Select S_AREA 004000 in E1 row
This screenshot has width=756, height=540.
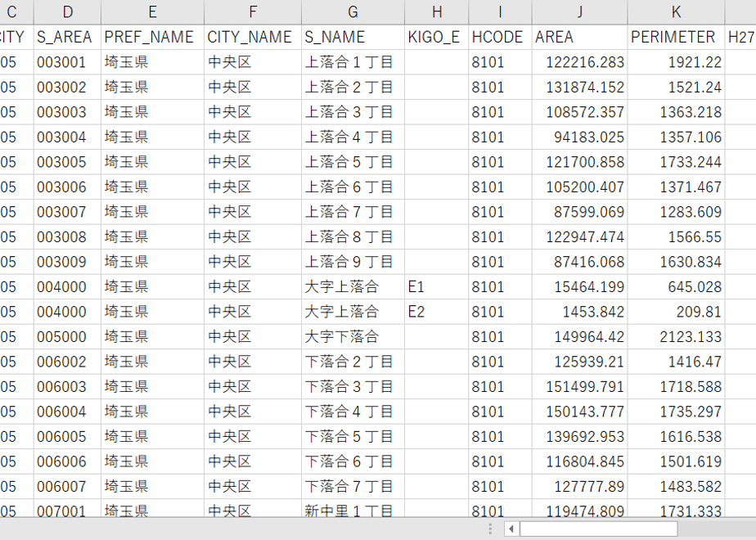pos(67,287)
